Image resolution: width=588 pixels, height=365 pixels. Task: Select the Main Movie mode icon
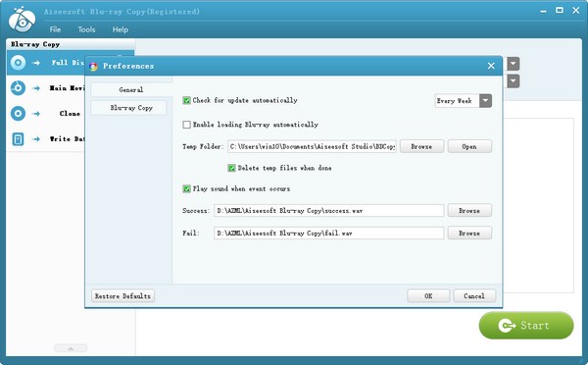tap(18, 88)
